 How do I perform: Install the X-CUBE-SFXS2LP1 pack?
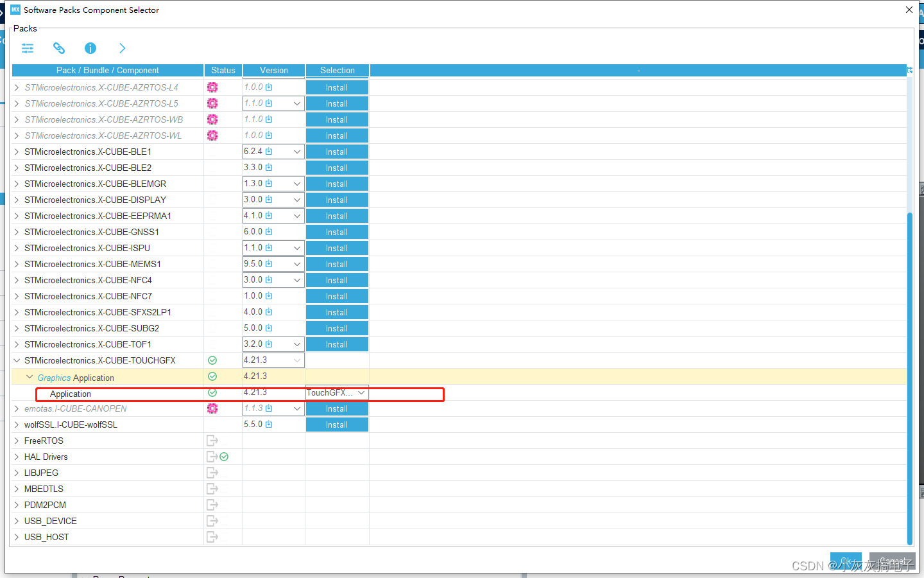pos(337,312)
